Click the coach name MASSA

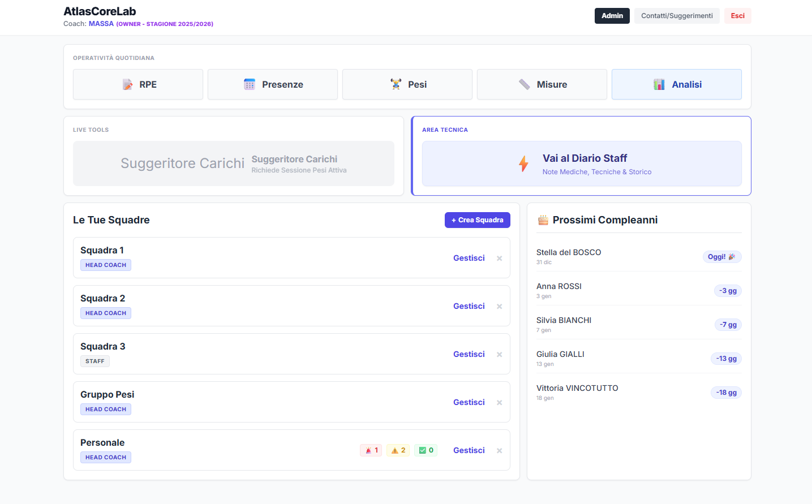point(101,24)
